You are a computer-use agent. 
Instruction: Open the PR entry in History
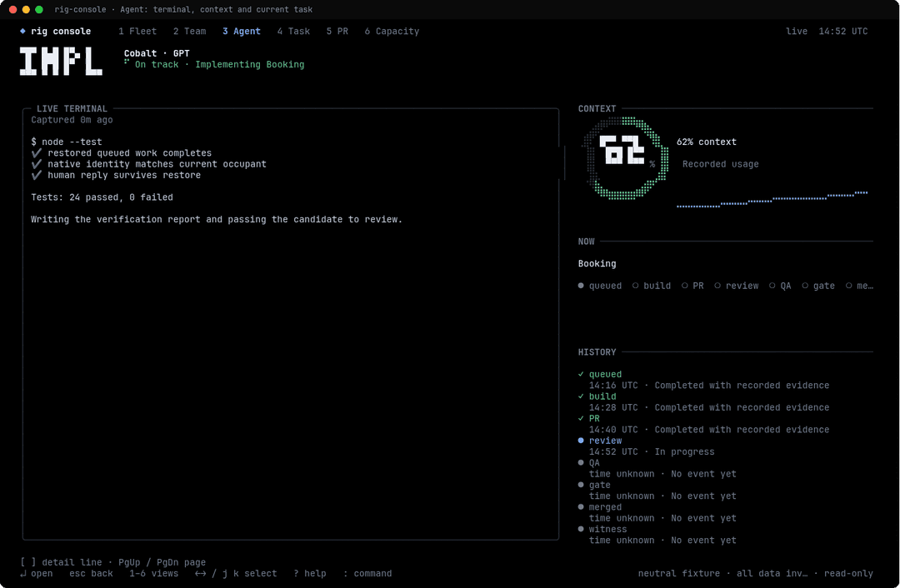(x=594, y=418)
